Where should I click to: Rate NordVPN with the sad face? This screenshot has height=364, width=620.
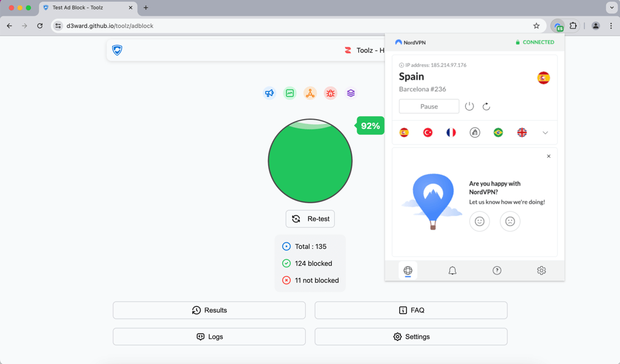coord(510,221)
